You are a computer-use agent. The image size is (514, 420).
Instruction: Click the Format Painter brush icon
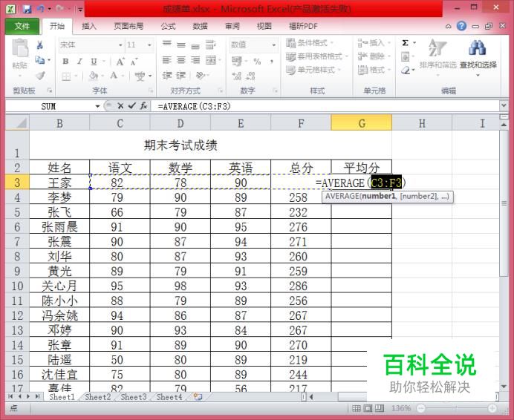[x=40, y=76]
